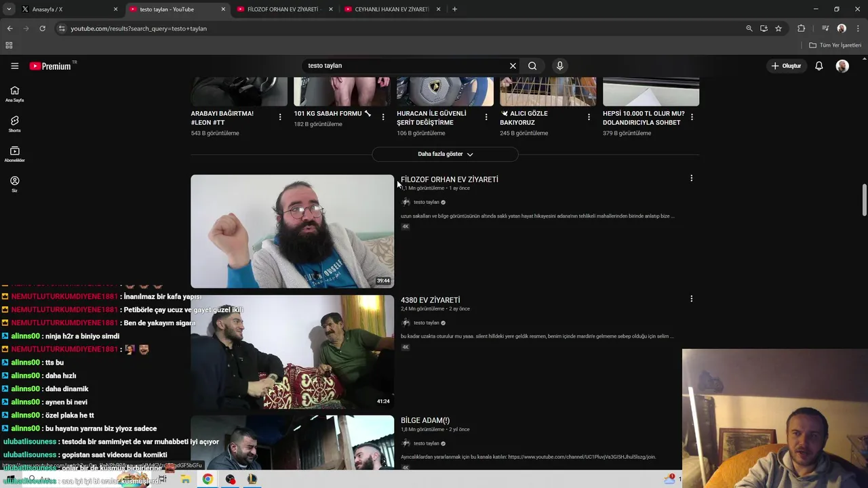
Task: Play FİLOZOF ORHAN thumbnail with bearded man
Action: [292, 232]
